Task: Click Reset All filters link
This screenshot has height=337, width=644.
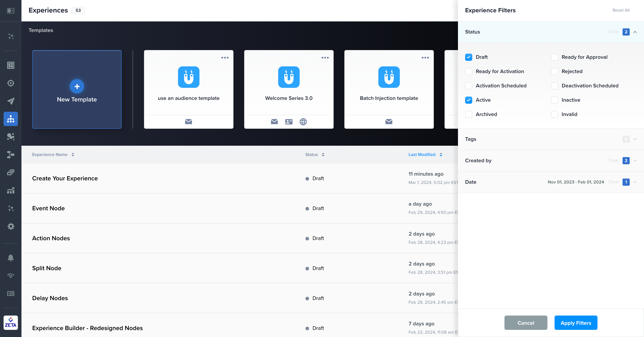Action: [x=621, y=10]
